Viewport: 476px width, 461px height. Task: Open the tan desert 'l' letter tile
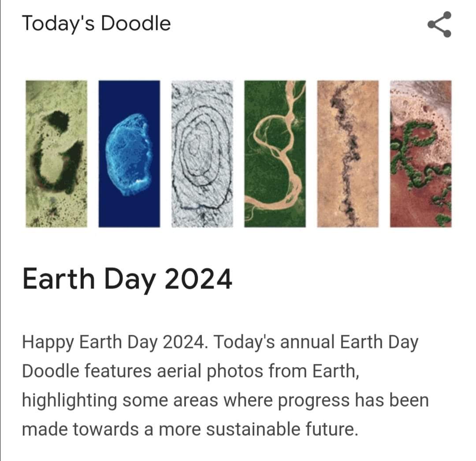point(348,154)
